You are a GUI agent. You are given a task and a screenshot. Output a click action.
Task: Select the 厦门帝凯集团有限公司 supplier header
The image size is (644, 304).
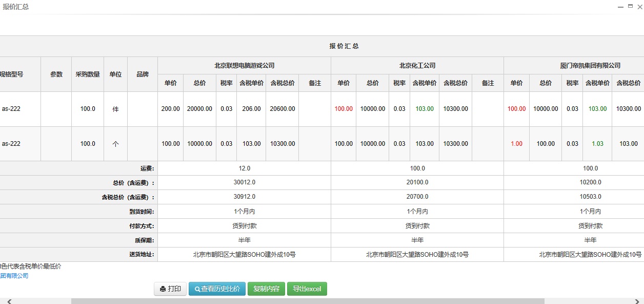pyautogui.click(x=590, y=66)
